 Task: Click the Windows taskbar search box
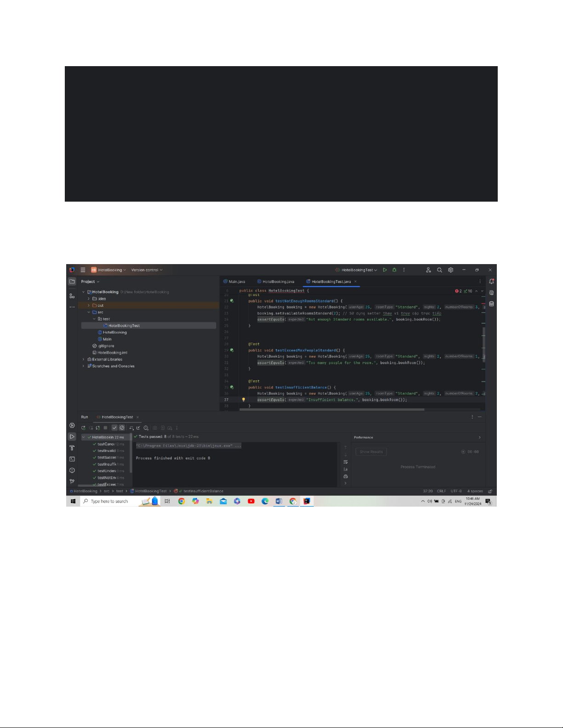(x=109, y=501)
